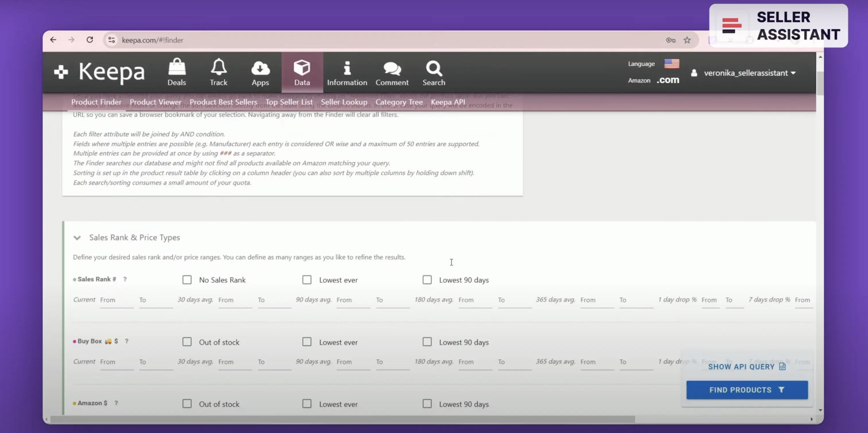The height and width of the screenshot is (433, 868).
Task: Bookmark page with the star icon
Action: (687, 40)
